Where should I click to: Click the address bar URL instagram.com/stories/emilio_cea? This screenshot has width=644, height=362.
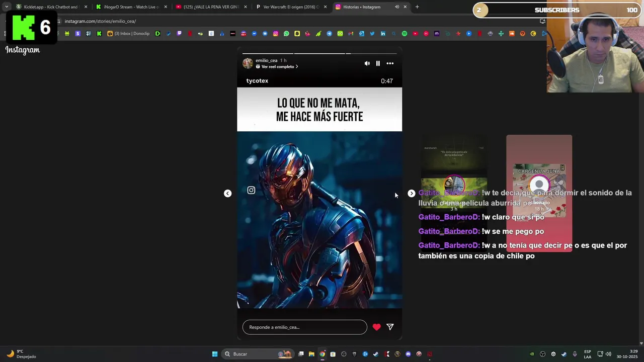pos(100,21)
